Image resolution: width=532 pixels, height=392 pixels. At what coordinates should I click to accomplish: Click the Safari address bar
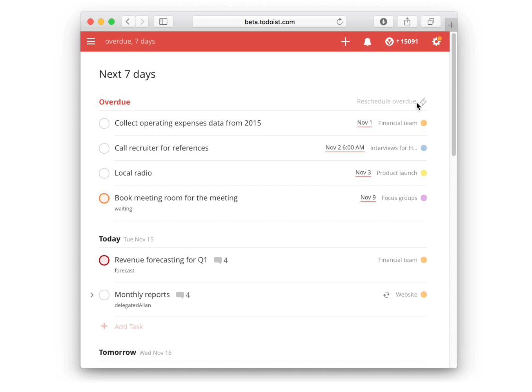tap(270, 22)
